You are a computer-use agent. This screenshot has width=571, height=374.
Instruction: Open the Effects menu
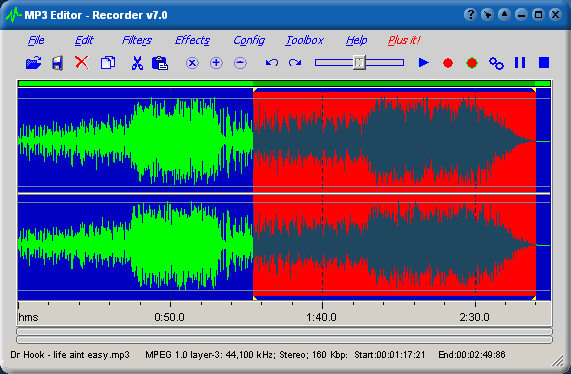click(192, 40)
